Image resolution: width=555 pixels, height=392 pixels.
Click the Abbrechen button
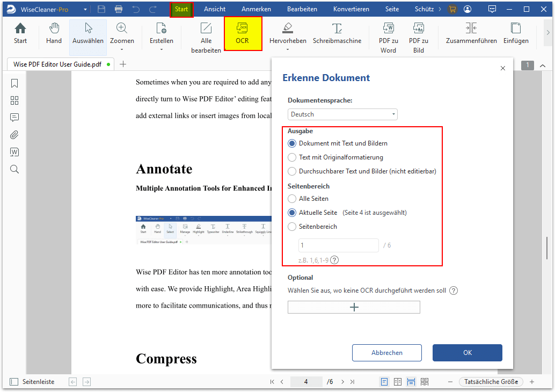tap(387, 353)
